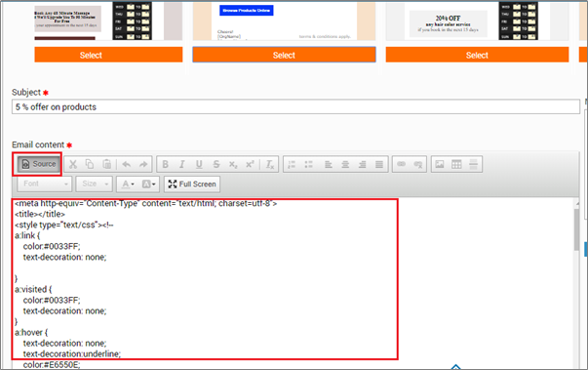Align text left
The image size is (588, 370).
(328, 164)
